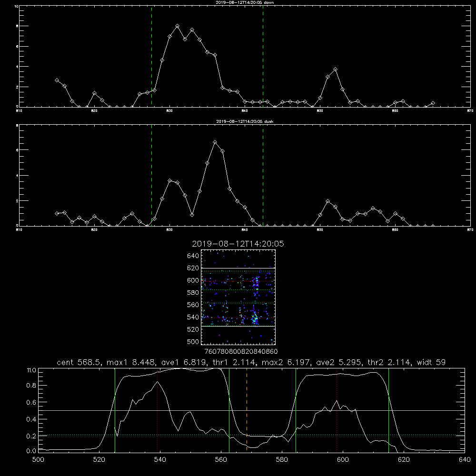Click the left green dashed line in the dusk plot
476x476 pixels.
pos(151,175)
